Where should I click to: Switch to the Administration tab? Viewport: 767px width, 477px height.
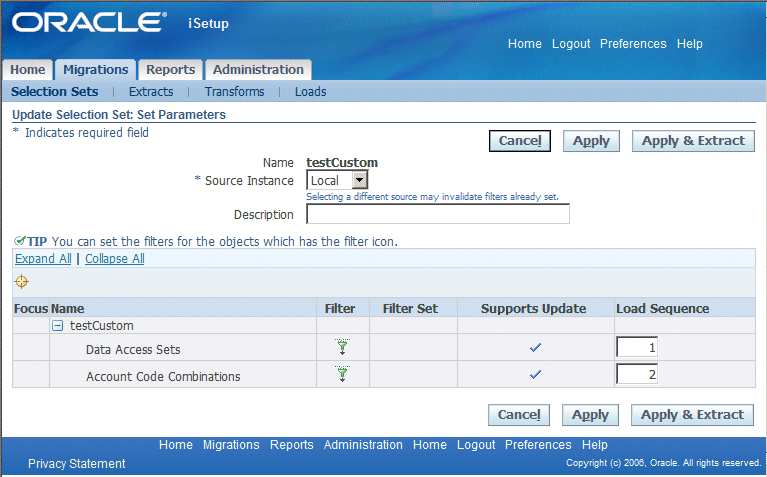(258, 69)
